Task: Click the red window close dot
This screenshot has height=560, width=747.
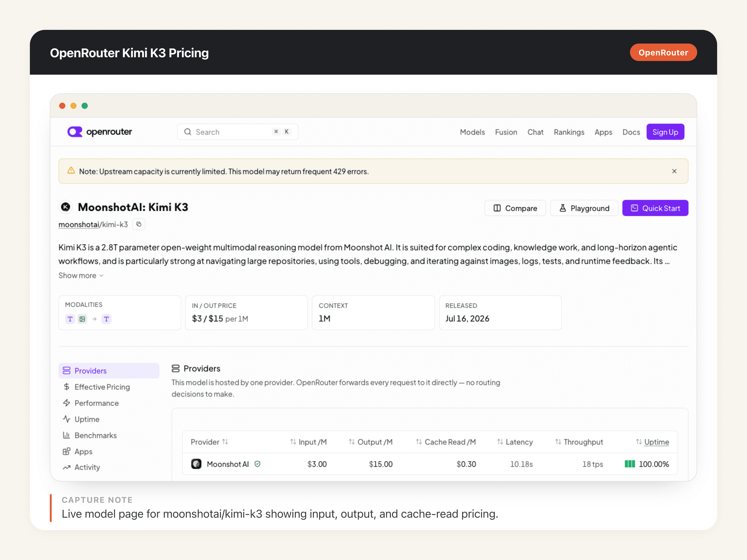Action: tap(62, 106)
